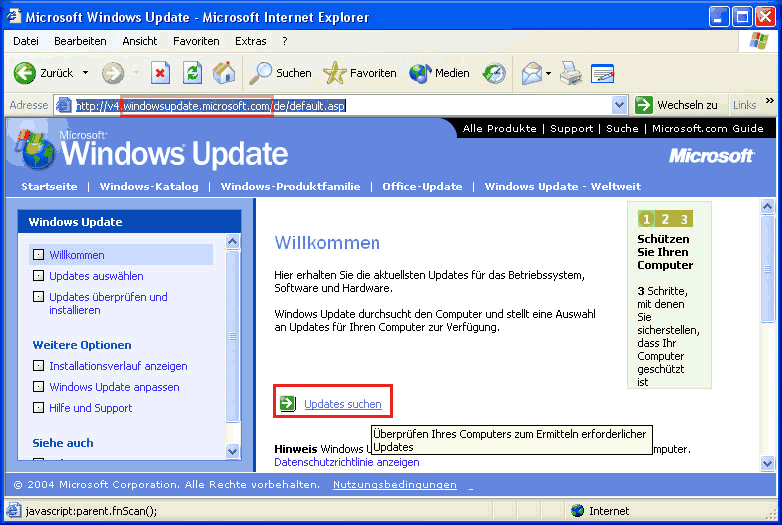This screenshot has height=525, width=782.
Task: Click the box icon beside Willkommen
Action: [x=38, y=255]
